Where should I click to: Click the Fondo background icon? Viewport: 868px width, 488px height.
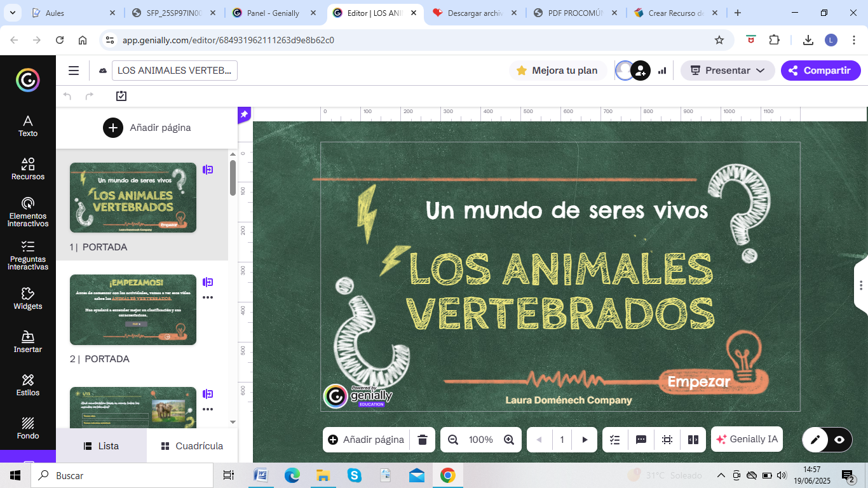[x=27, y=428]
